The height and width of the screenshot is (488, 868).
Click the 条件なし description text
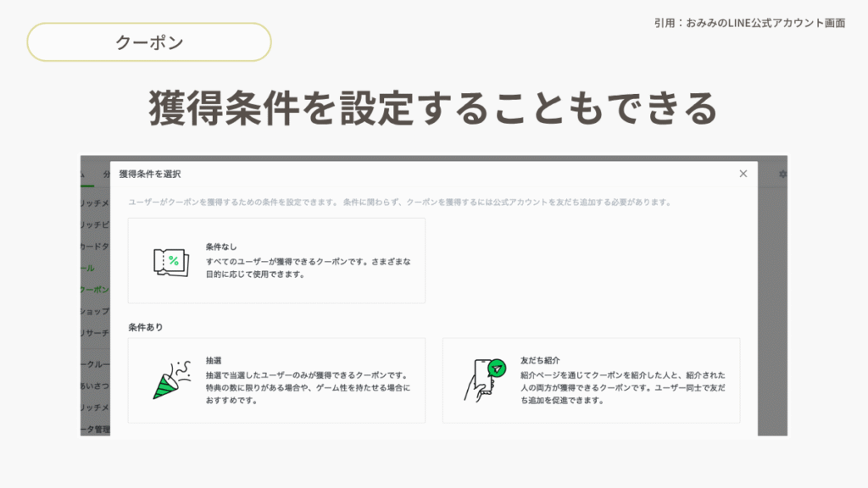click(x=309, y=268)
